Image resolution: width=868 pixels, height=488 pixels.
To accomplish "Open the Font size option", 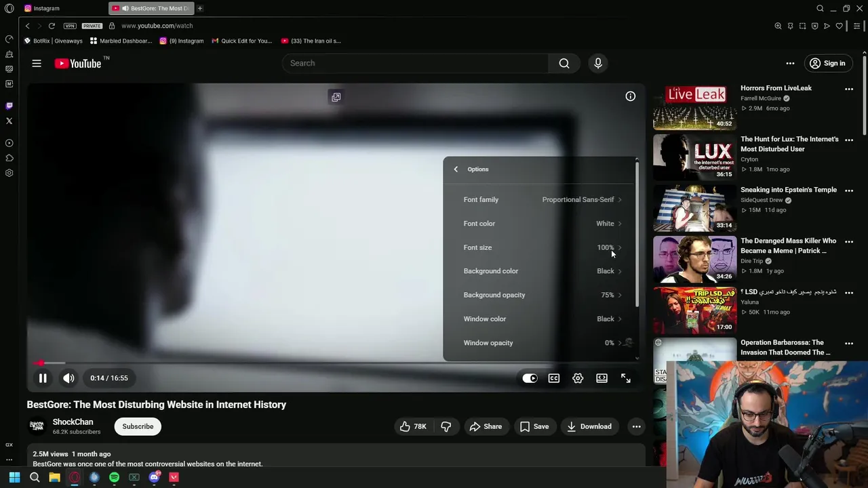I will pos(542,247).
